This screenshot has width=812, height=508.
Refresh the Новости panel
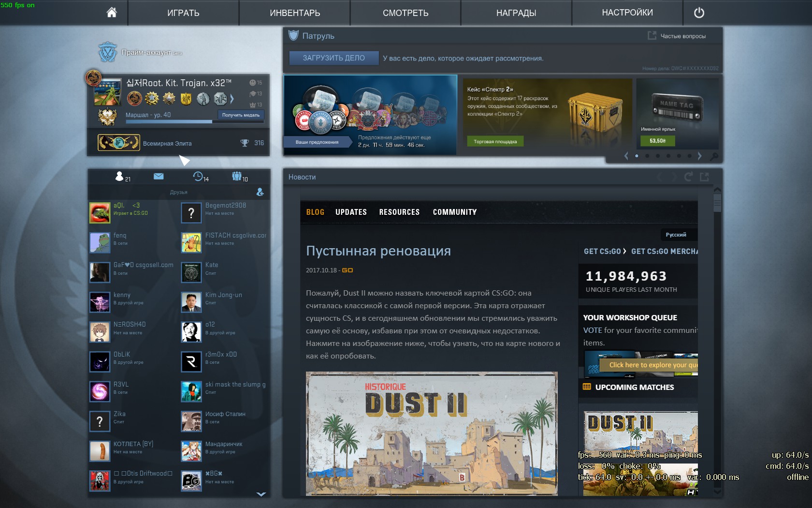688,177
